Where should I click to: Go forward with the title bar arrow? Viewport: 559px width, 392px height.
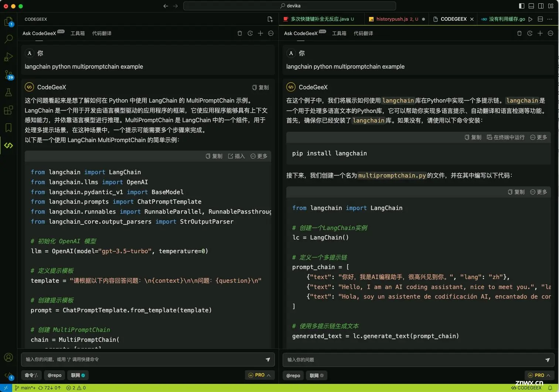(x=175, y=6)
